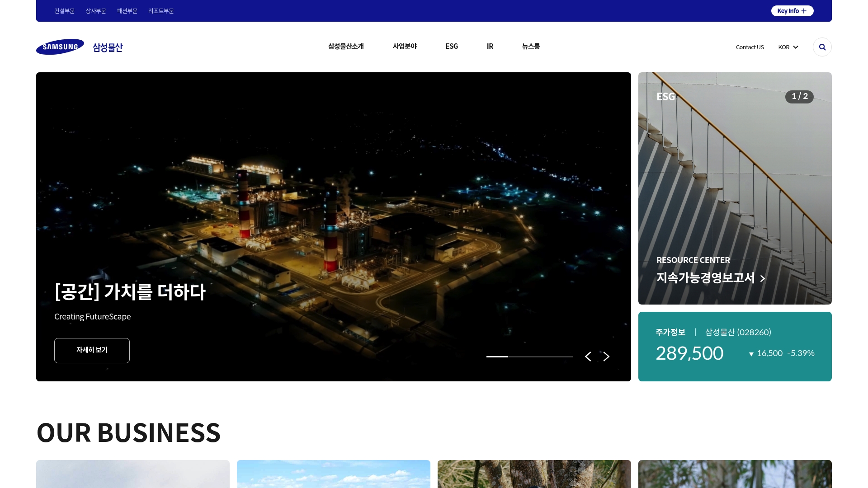Click the down arrow on stock change indicator
The image size is (868, 488).
[751, 354]
